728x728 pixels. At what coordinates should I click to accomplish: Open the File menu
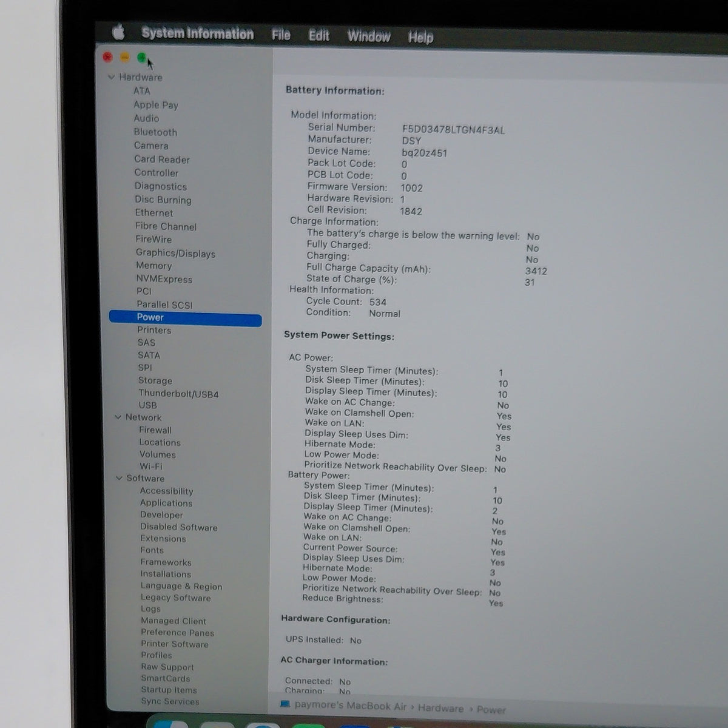281,35
